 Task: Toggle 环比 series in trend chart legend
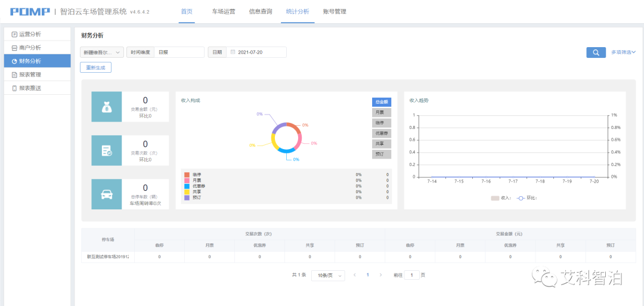(526, 197)
